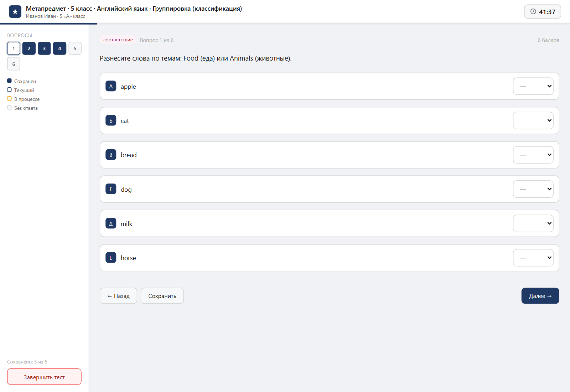Viewport: 570px width, 392px height.
Task: Click the Сохранить save button
Action: coord(162,296)
